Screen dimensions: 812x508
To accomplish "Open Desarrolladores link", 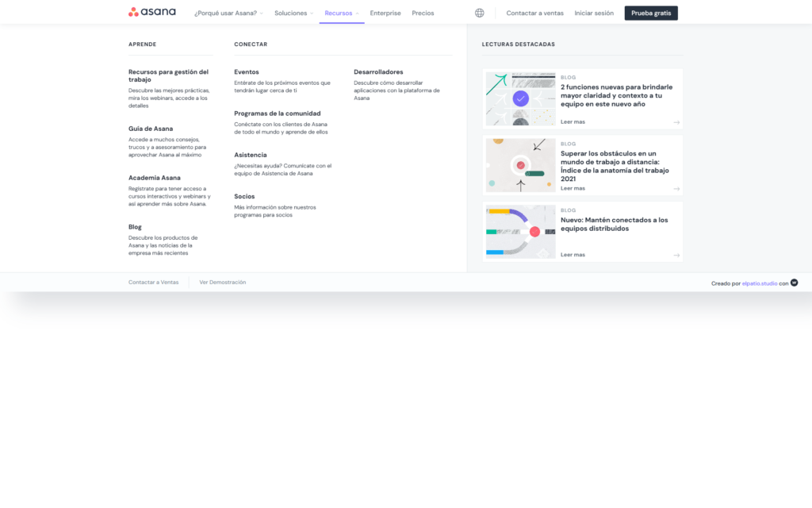I will [x=378, y=72].
